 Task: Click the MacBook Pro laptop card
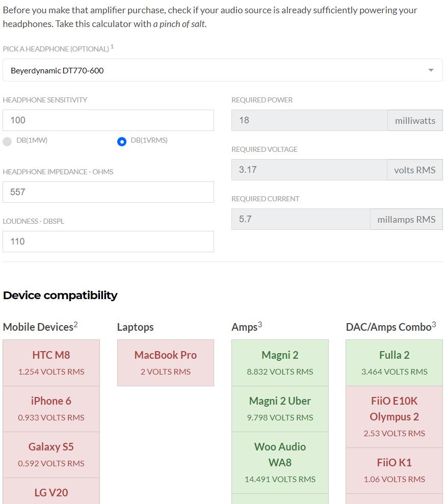click(166, 363)
